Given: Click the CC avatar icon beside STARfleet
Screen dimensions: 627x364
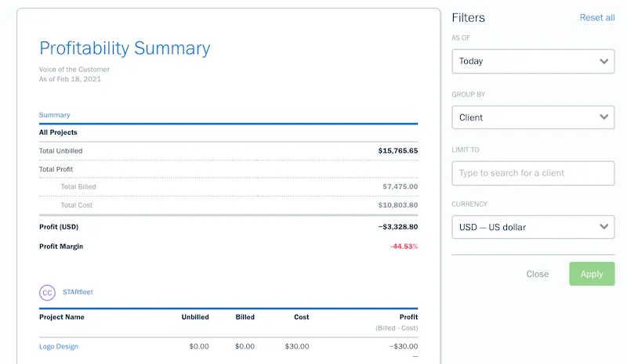Looking at the screenshot, I should (x=47, y=292).
